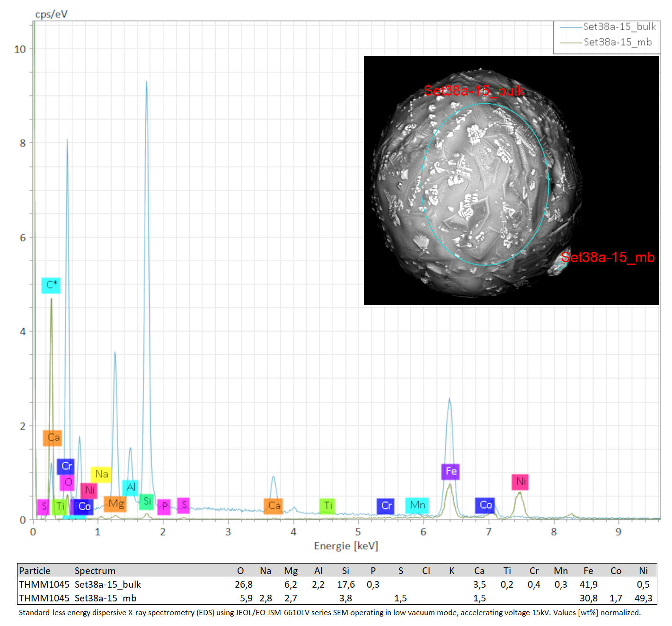
Task: Click the cyan C* peak label
Action: tap(51, 285)
